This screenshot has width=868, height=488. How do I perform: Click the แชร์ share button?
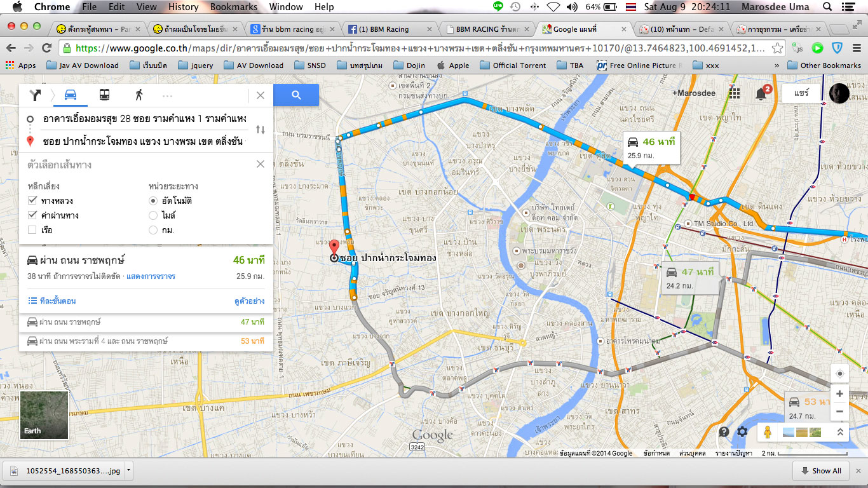[x=801, y=93]
